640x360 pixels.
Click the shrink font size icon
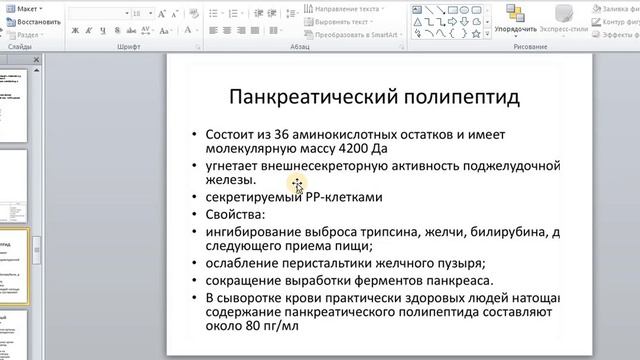[x=175, y=14]
